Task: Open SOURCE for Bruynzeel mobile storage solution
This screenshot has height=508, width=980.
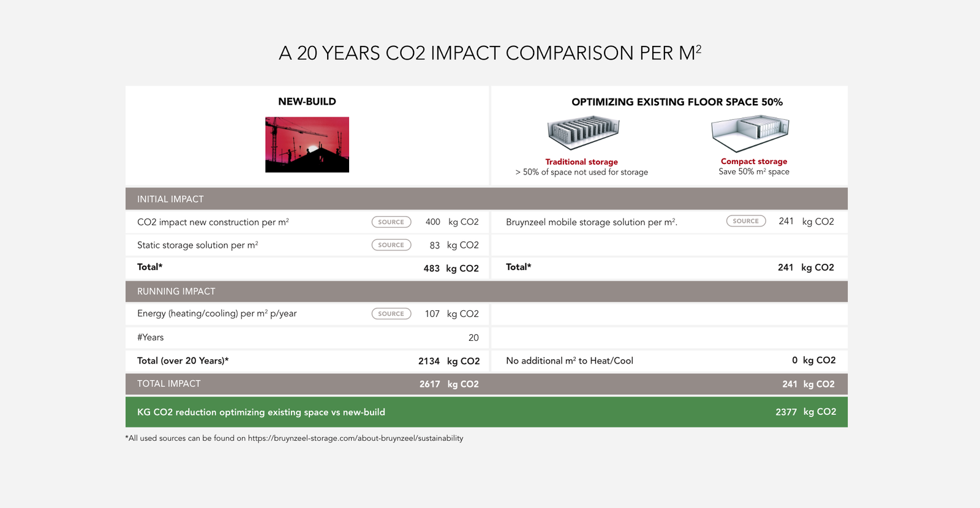Action: [745, 221]
